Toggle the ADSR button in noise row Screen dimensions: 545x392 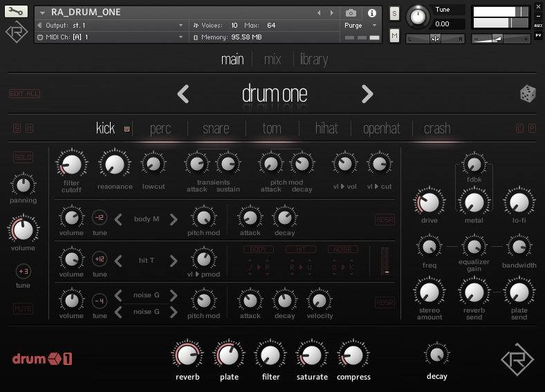pyautogui.click(x=385, y=302)
